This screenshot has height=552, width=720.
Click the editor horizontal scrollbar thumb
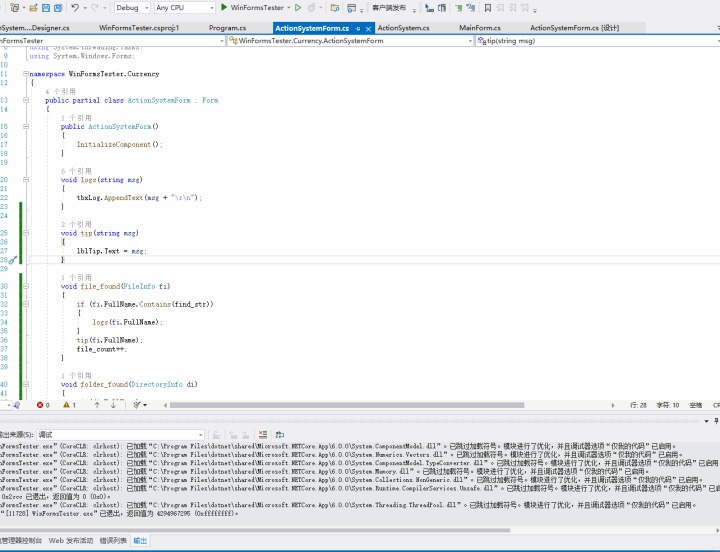[347, 405]
